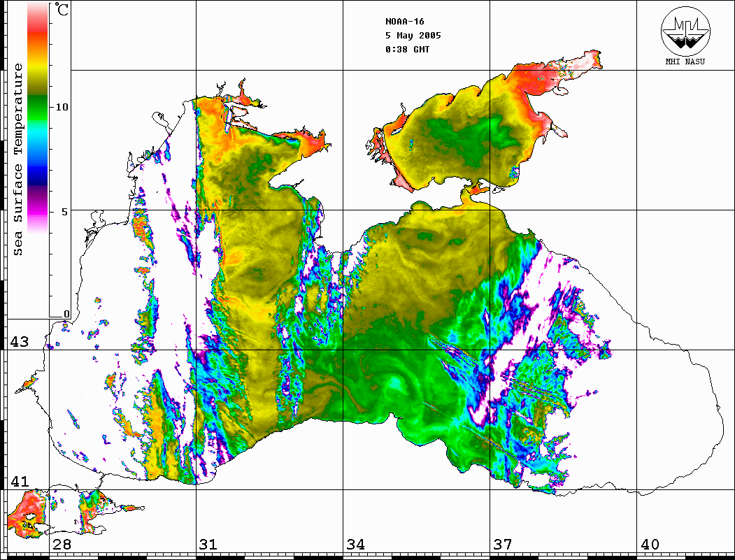Click the MHI NASU logo emblem
This screenshot has width=735, height=560.
(685, 31)
